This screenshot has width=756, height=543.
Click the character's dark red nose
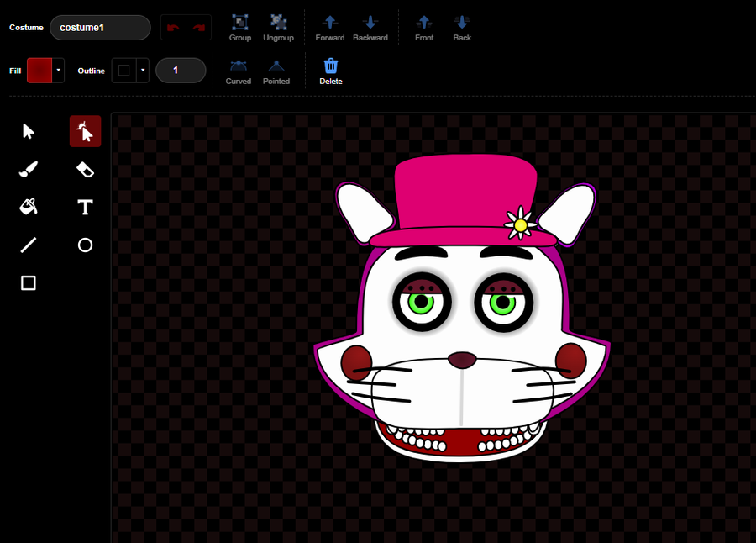click(x=462, y=360)
